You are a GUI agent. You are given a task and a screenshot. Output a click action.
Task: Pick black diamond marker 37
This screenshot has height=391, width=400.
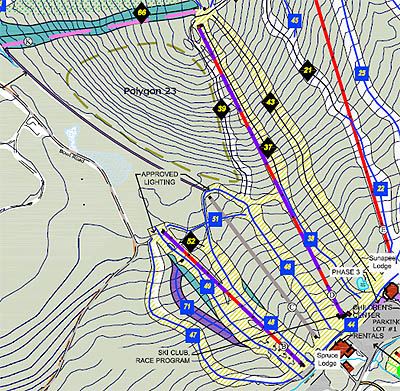[268, 147]
